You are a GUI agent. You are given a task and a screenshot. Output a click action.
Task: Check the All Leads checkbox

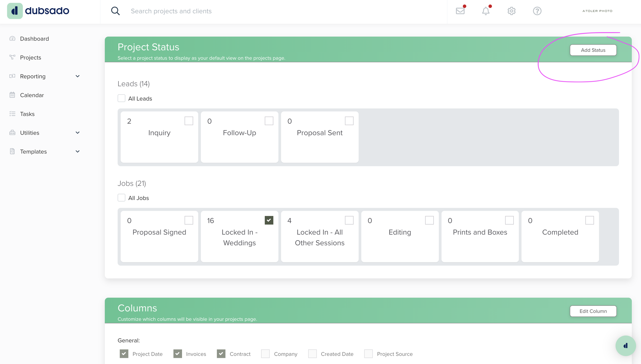tap(122, 98)
